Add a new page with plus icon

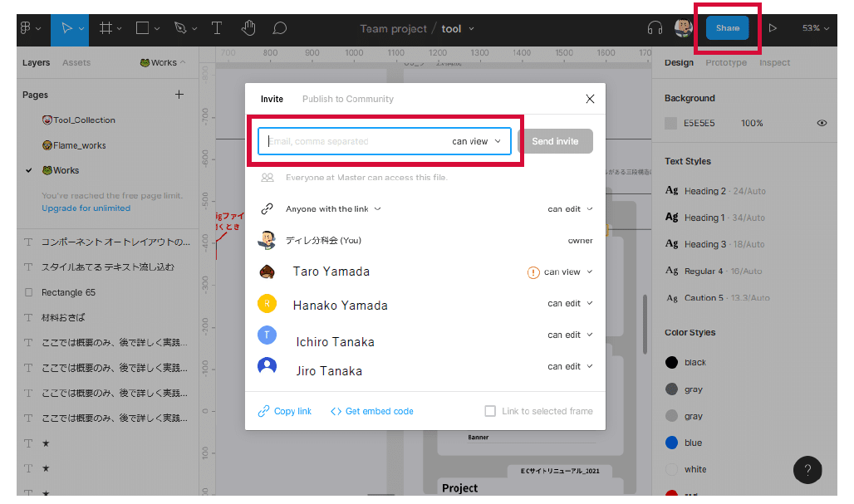179,95
